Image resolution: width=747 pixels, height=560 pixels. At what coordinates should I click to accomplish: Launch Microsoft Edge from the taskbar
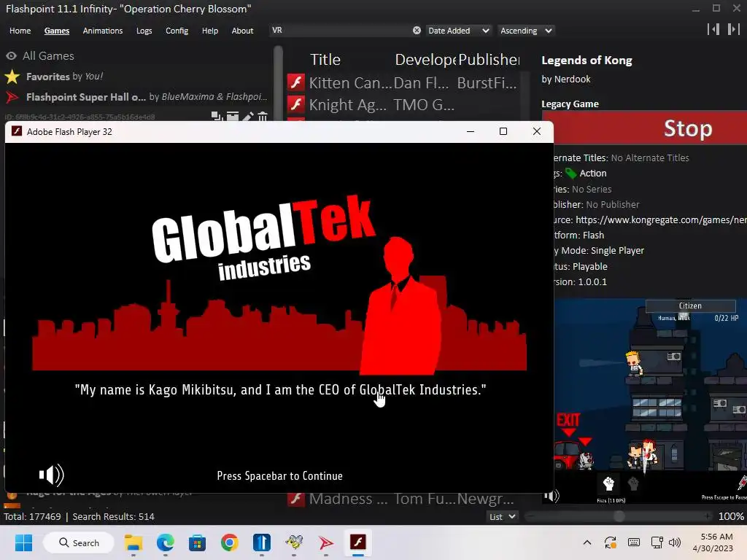[x=166, y=542]
